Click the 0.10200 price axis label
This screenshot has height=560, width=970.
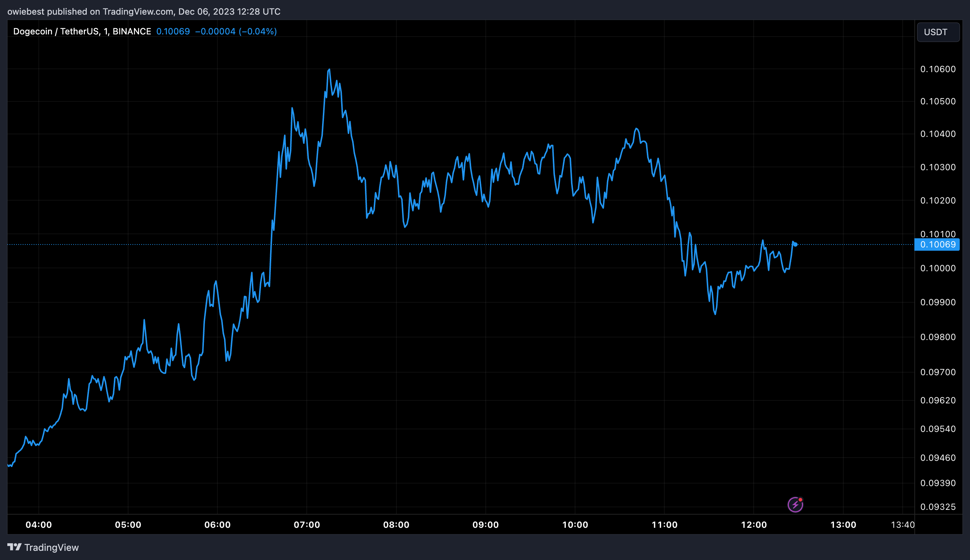938,200
